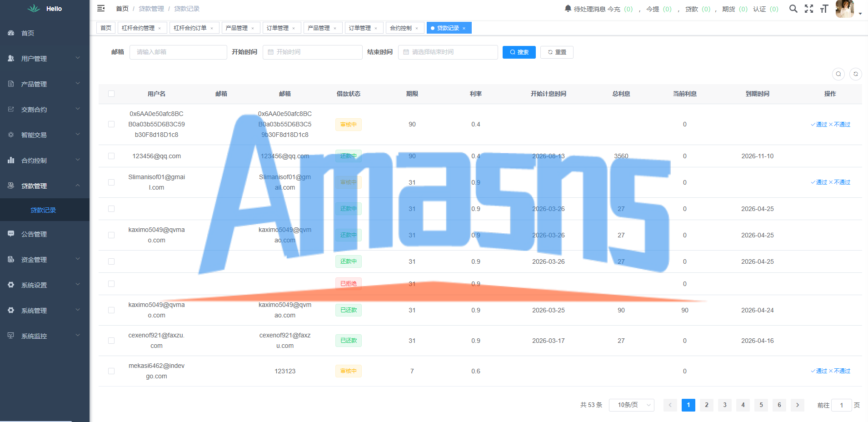Select 贷款记录 sidebar submenu item
Viewport: 868px width, 422px height.
45,210
